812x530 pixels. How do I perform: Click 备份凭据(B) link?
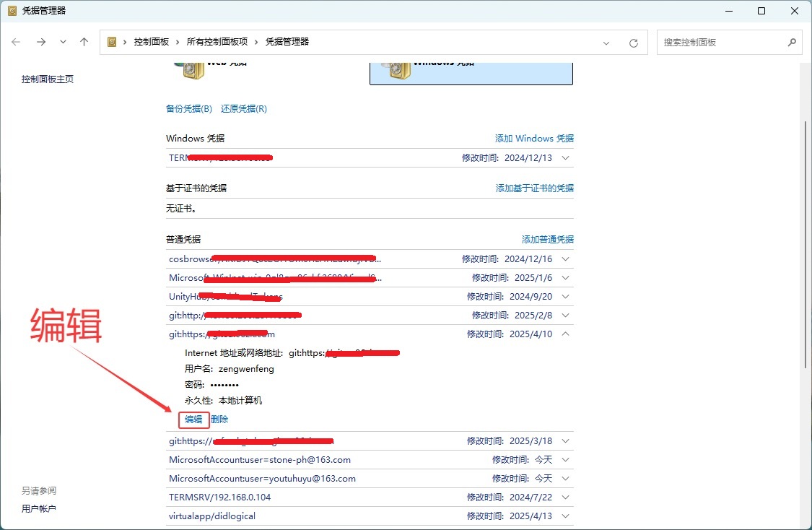(x=189, y=108)
